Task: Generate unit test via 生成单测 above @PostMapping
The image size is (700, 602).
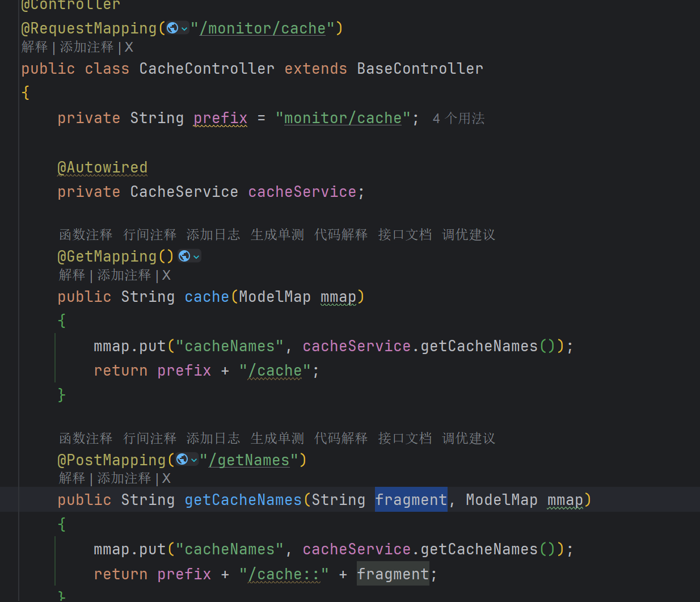Action: tap(277, 438)
